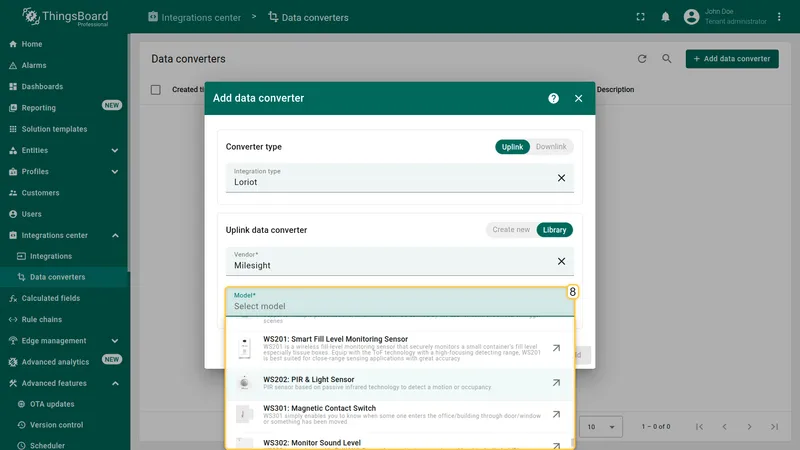Screen dimensions: 800x450
Task: Go to previous page of table
Action: (x=724, y=427)
